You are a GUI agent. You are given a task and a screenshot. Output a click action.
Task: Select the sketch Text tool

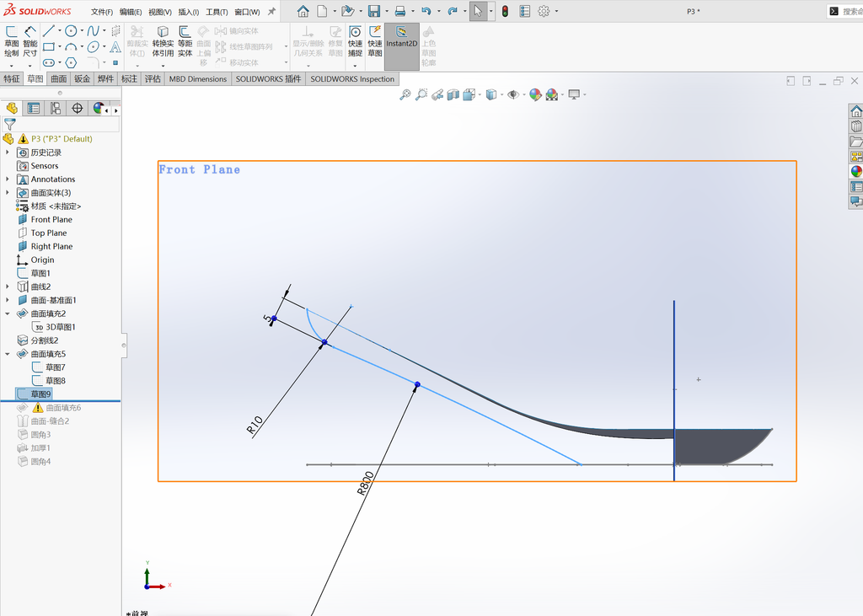115,47
